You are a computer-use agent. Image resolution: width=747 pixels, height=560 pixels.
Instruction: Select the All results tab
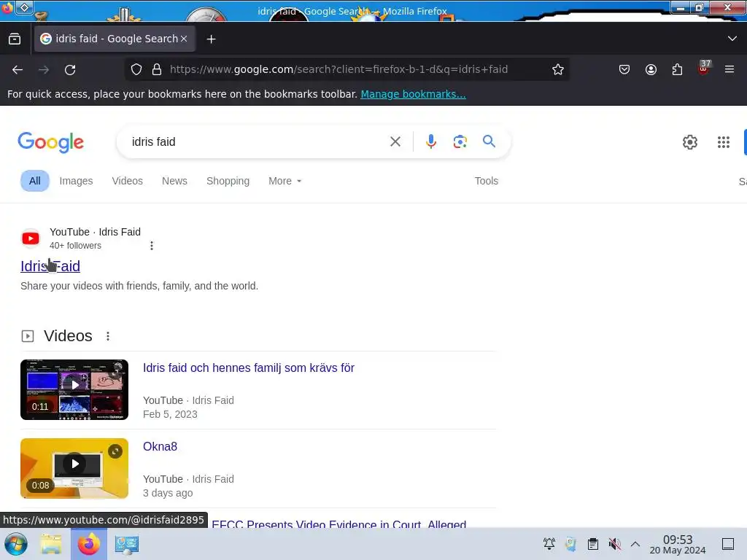35,181
